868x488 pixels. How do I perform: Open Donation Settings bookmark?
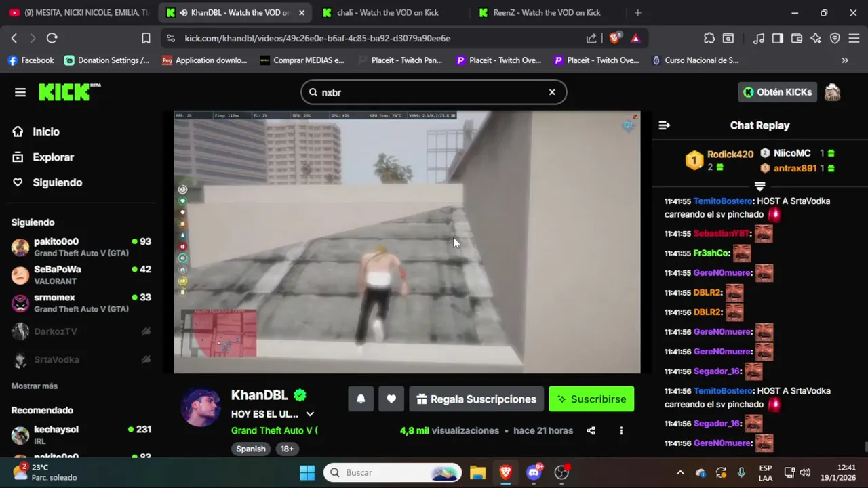(x=107, y=60)
